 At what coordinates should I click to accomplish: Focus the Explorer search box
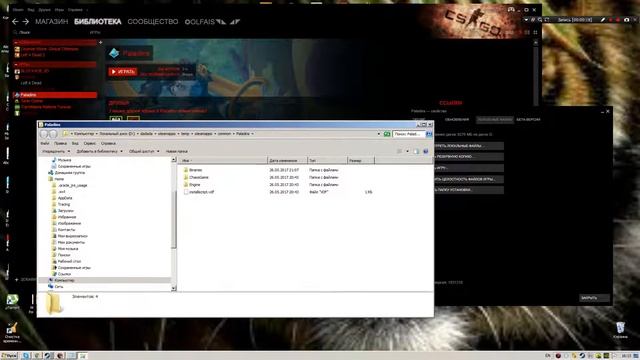click(409, 134)
